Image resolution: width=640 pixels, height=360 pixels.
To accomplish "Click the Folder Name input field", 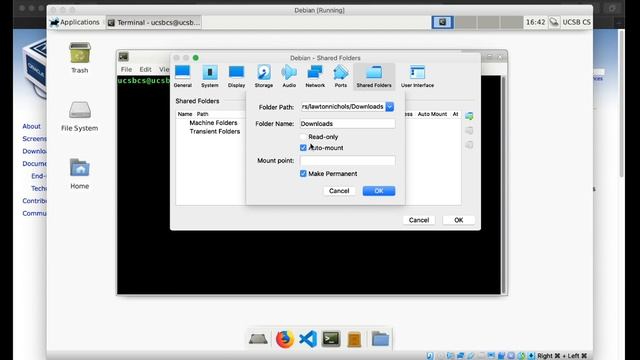I will click(347, 124).
